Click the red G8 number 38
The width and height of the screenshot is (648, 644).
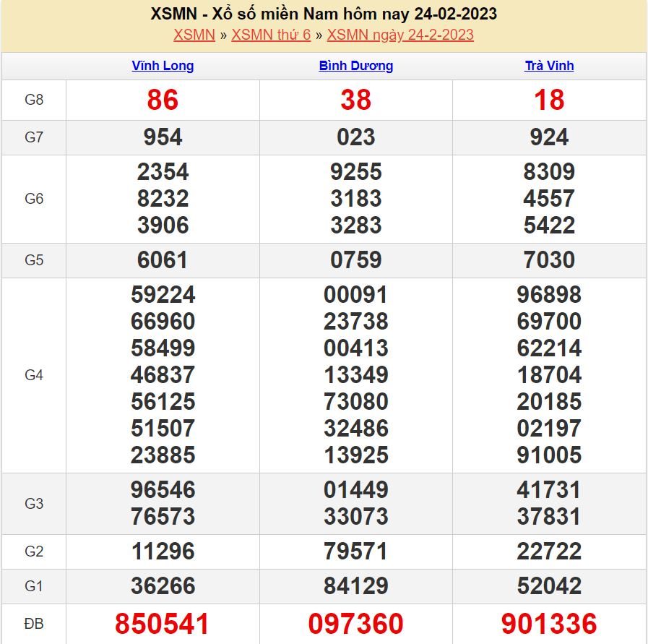[x=356, y=100]
